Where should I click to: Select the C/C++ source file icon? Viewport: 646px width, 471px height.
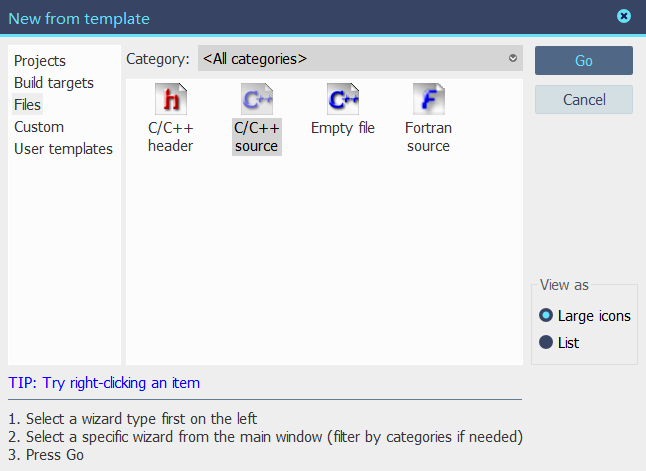(256, 99)
